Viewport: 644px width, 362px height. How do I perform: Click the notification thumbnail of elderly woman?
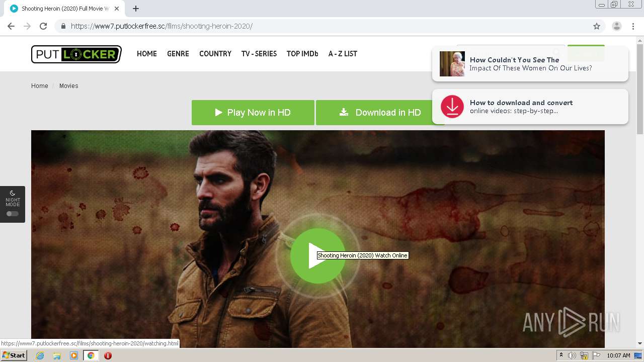pos(452,64)
